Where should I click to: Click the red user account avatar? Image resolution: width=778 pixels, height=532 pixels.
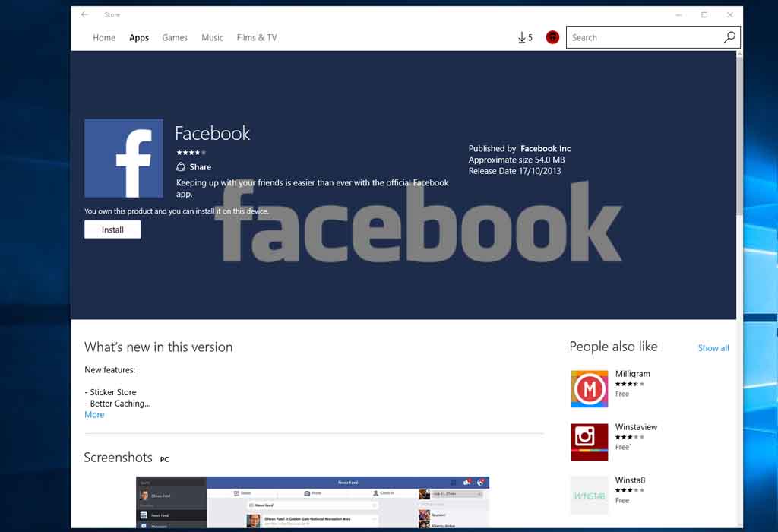click(x=552, y=37)
